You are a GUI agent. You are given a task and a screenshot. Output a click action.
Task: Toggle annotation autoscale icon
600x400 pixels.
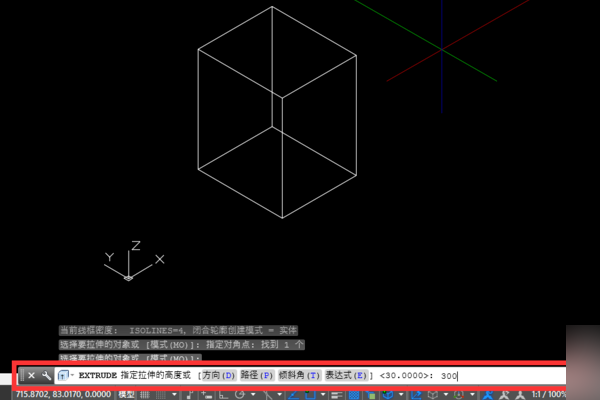[x=504, y=395]
